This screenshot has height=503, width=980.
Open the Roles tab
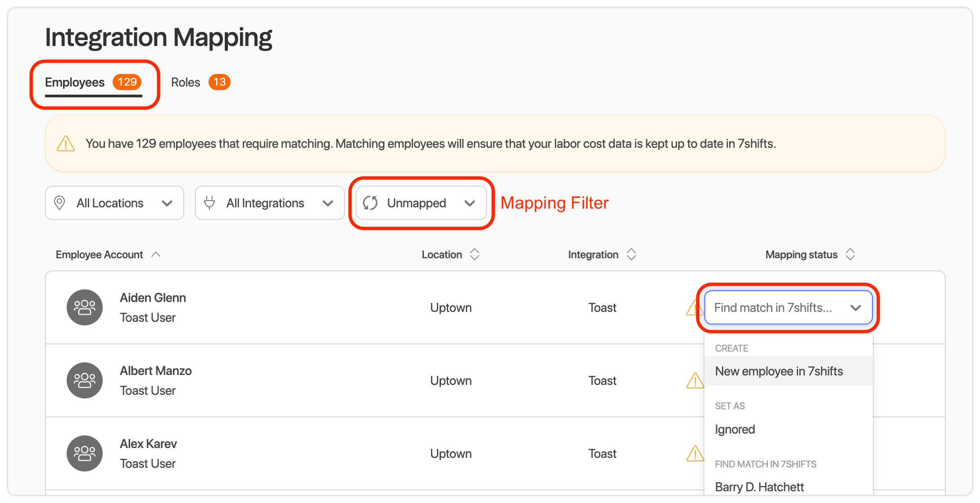tap(200, 82)
